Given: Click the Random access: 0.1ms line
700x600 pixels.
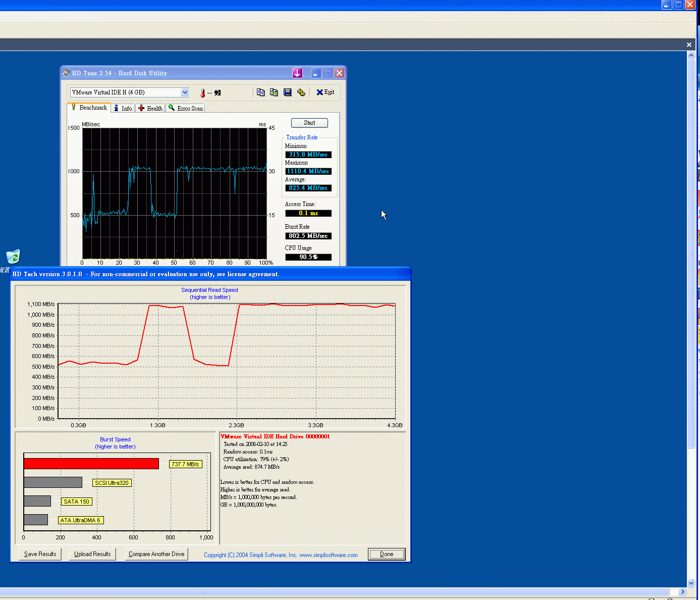Looking at the screenshot, I should [248, 452].
